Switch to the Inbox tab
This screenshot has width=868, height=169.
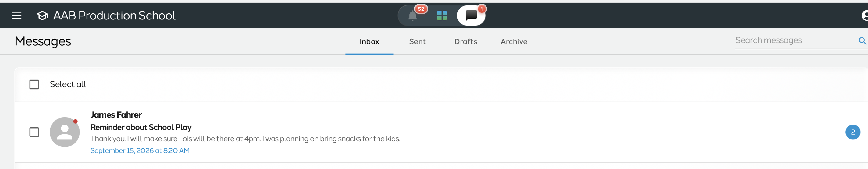click(x=369, y=41)
